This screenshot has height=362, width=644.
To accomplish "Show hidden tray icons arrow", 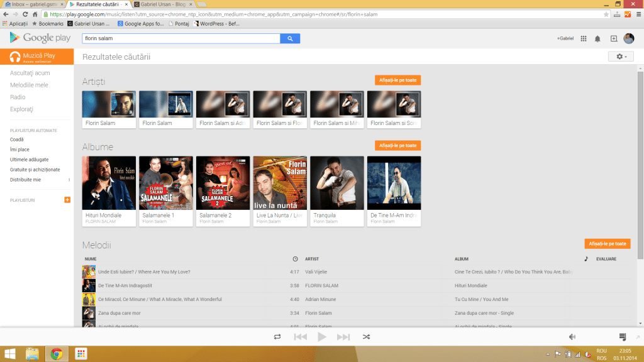I will click(x=548, y=354).
